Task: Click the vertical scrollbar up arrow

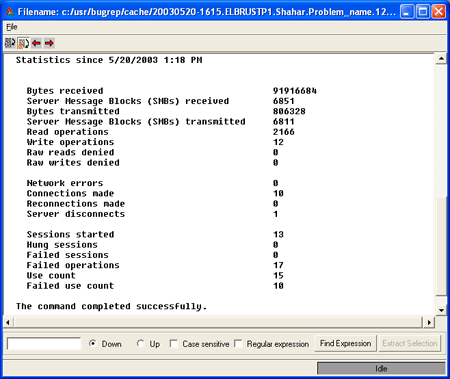Action: pyautogui.click(x=441, y=59)
